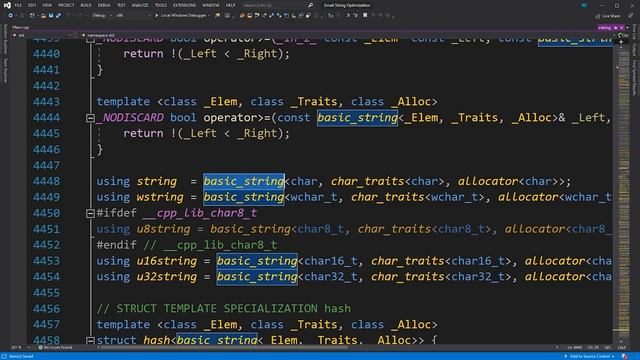Viewport: 640px width, 360px height.
Task: Click the CRLF line ending indicator
Action: (622, 348)
